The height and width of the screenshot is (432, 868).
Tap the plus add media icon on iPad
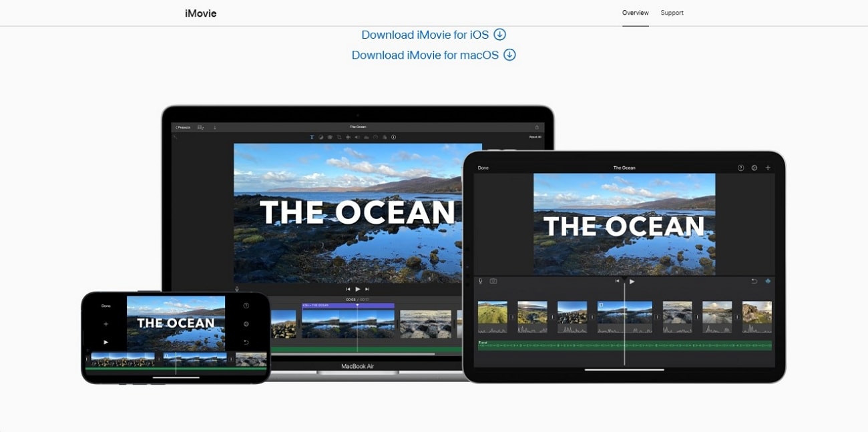tap(768, 168)
